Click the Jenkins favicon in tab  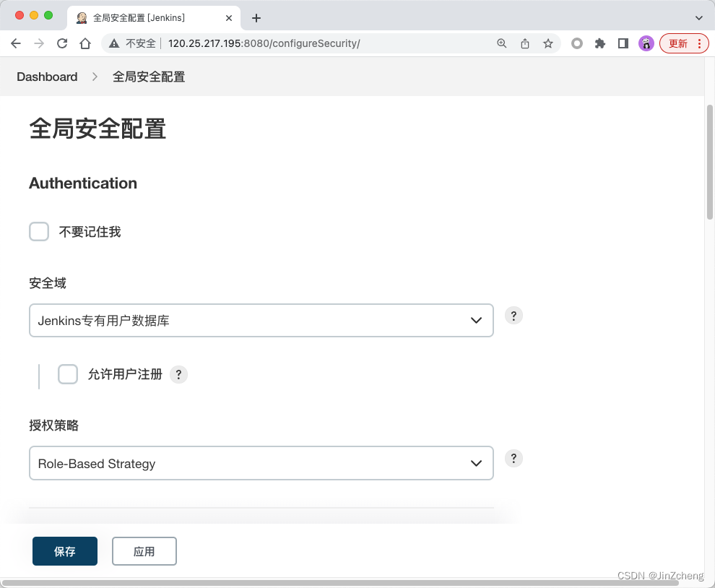tap(82, 18)
